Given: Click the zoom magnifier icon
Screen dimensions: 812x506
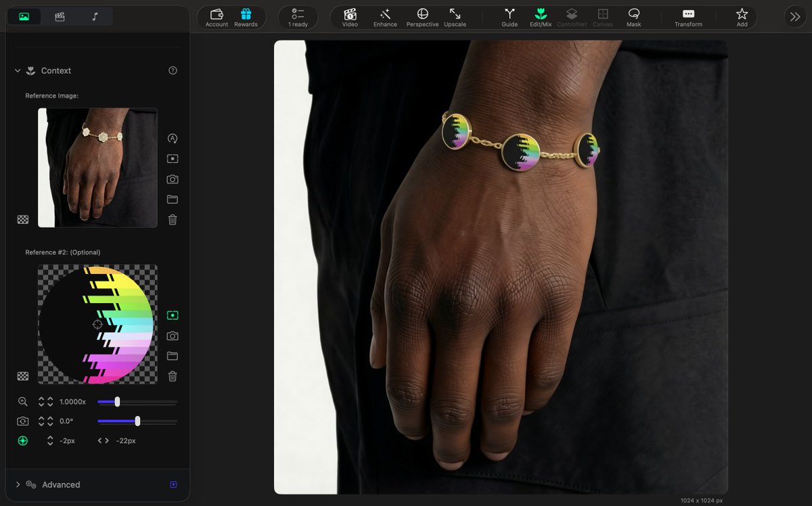Looking at the screenshot, I should point(23,401).
